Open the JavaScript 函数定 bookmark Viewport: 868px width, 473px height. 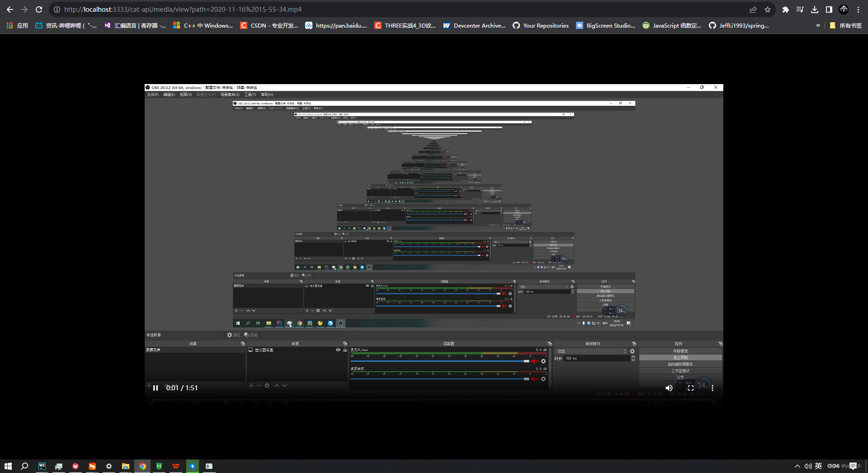click(672, 26)
